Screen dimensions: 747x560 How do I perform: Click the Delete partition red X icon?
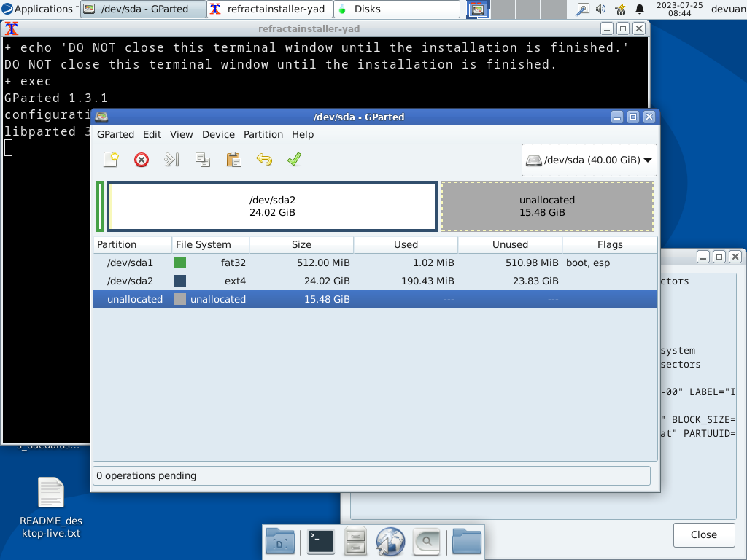tap(142, 160)
